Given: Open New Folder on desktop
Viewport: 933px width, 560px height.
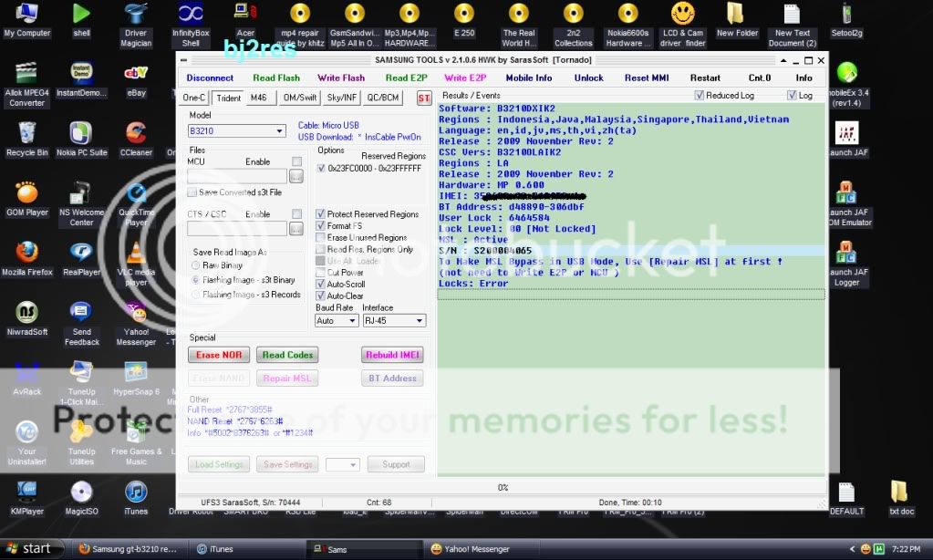Looking at the screenshot, I should tap(737, 21).
